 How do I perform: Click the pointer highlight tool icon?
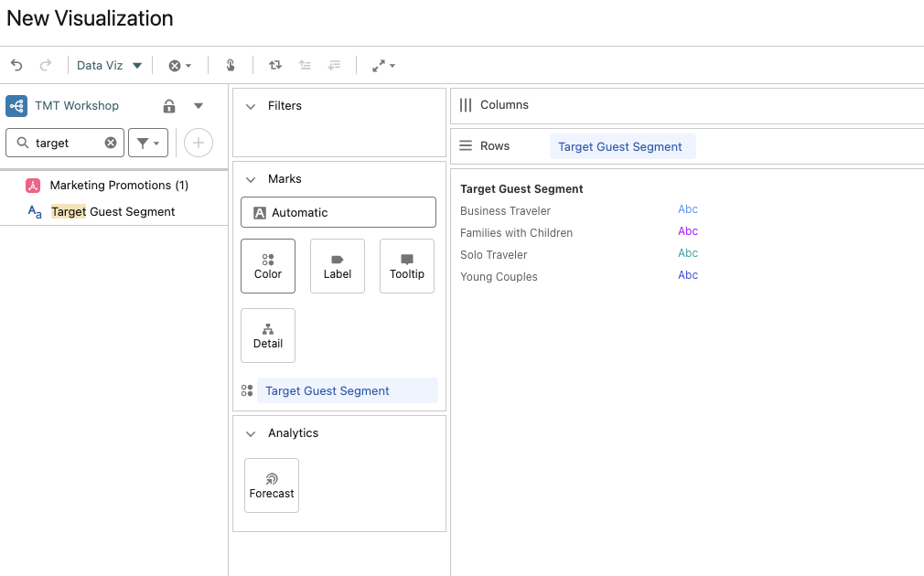pos(231,65)
